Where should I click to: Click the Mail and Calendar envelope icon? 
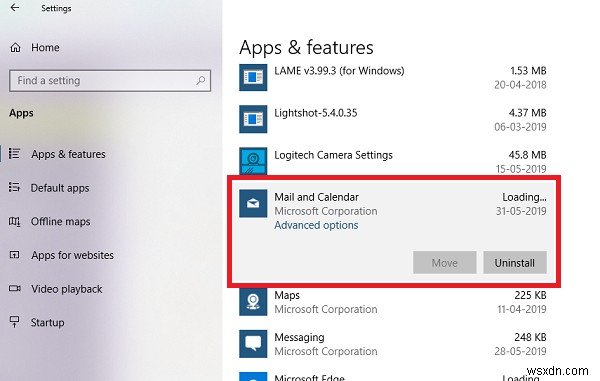pos(253,203)
